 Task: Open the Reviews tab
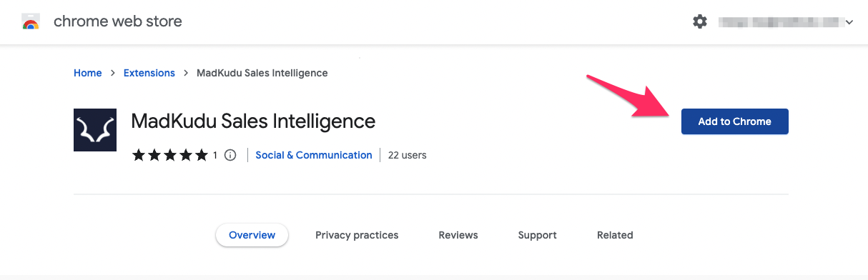[458, 235]
